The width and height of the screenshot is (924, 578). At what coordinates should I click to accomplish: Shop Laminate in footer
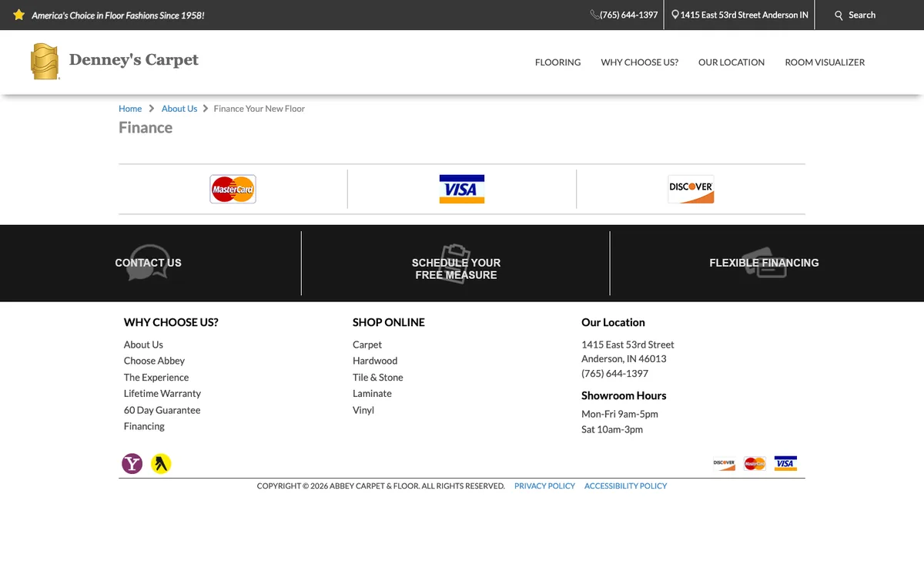pyautogui.click(x=372, y=393)
